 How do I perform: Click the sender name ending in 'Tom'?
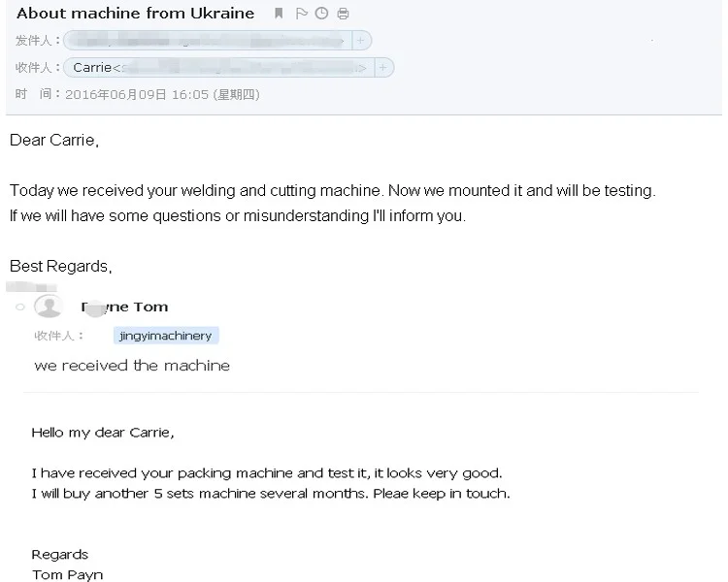pos(126,307)
